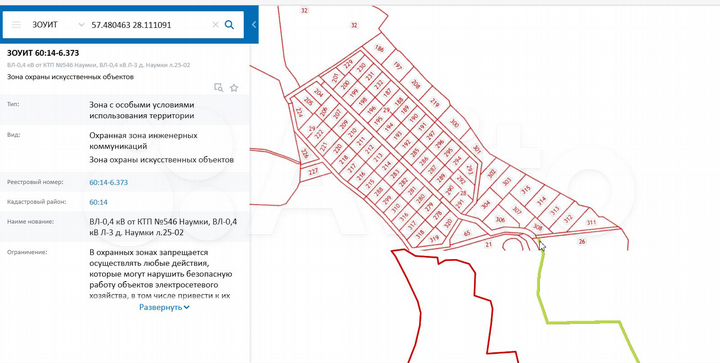The image size is (720, 363).
Task: Select parcel 310 on the map
Action: [395, 208]
